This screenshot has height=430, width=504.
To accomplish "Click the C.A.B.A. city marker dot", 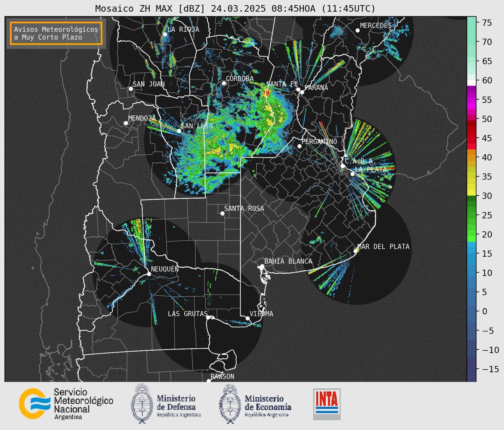I will 343,166.
